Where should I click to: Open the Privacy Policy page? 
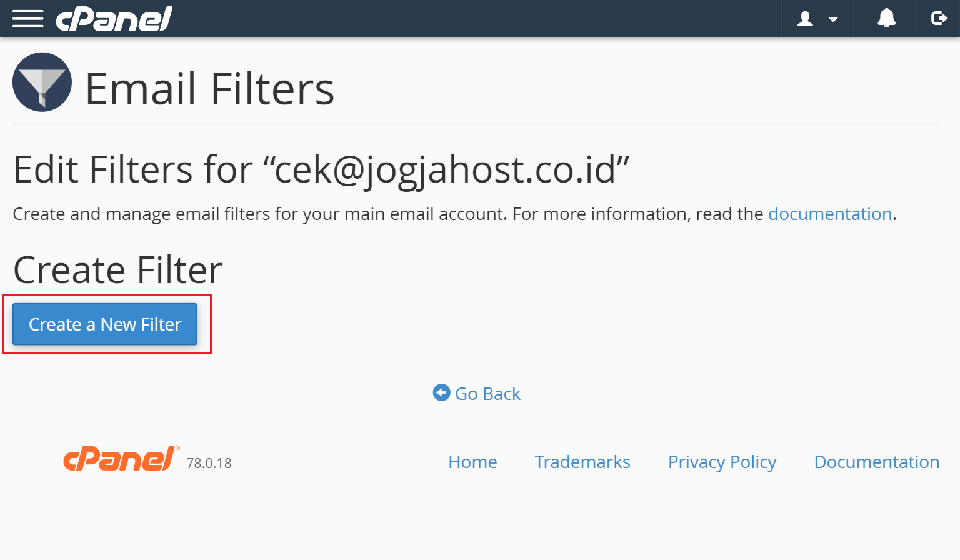[x=722, y=462]
